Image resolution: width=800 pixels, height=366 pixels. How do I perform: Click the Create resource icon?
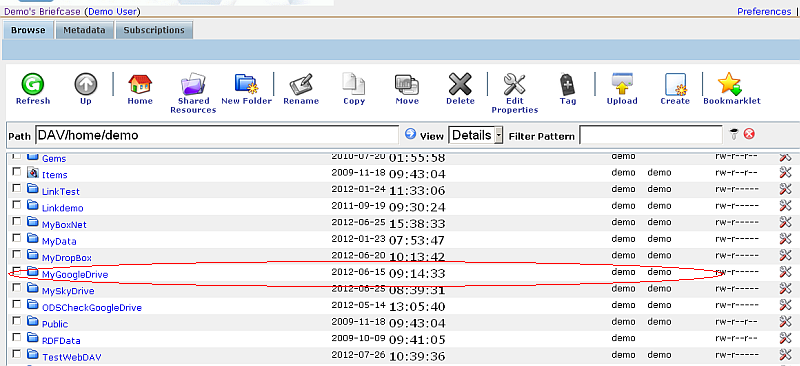(675, 84)
